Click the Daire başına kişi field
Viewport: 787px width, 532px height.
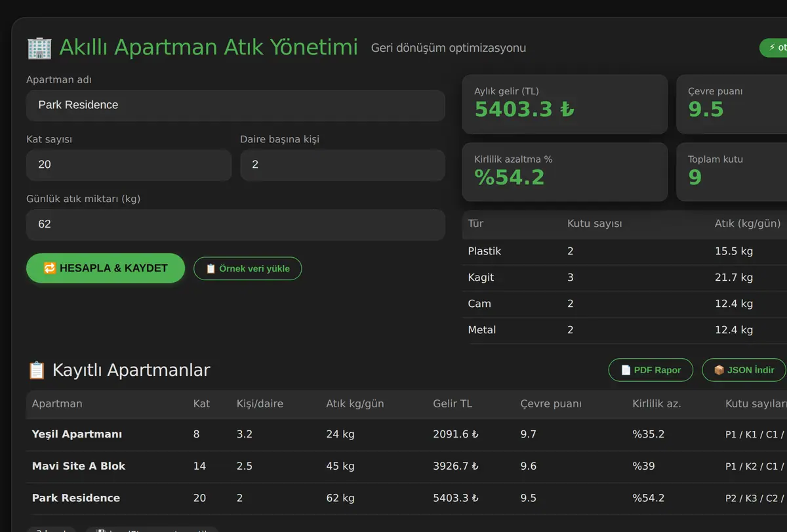(x=342, y=165)
